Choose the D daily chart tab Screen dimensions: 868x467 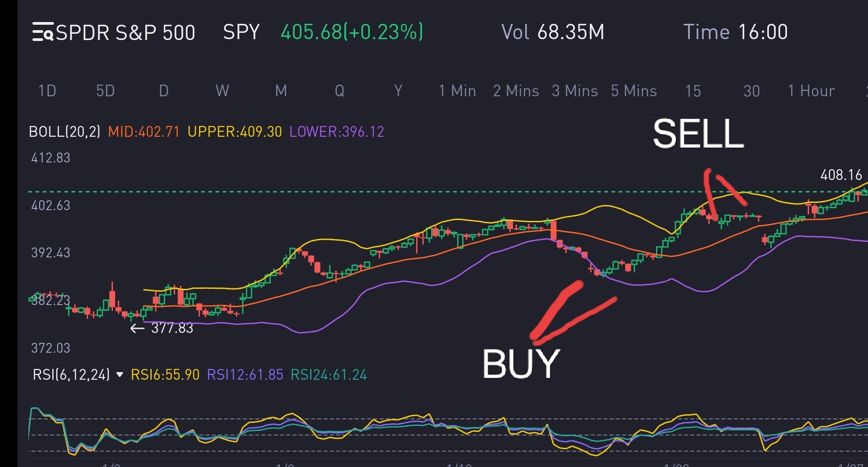pos(164,91)
